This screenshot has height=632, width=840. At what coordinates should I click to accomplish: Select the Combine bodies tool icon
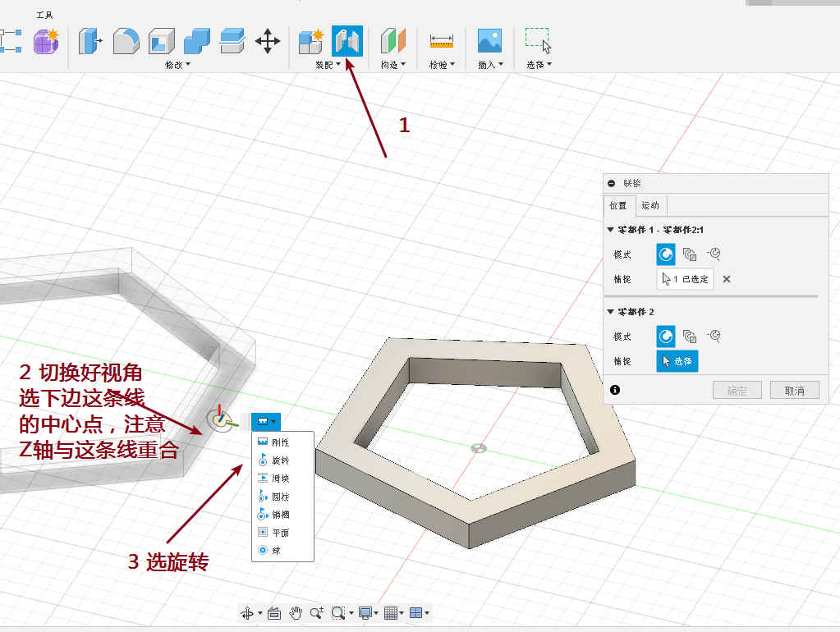tap(196, 41)
